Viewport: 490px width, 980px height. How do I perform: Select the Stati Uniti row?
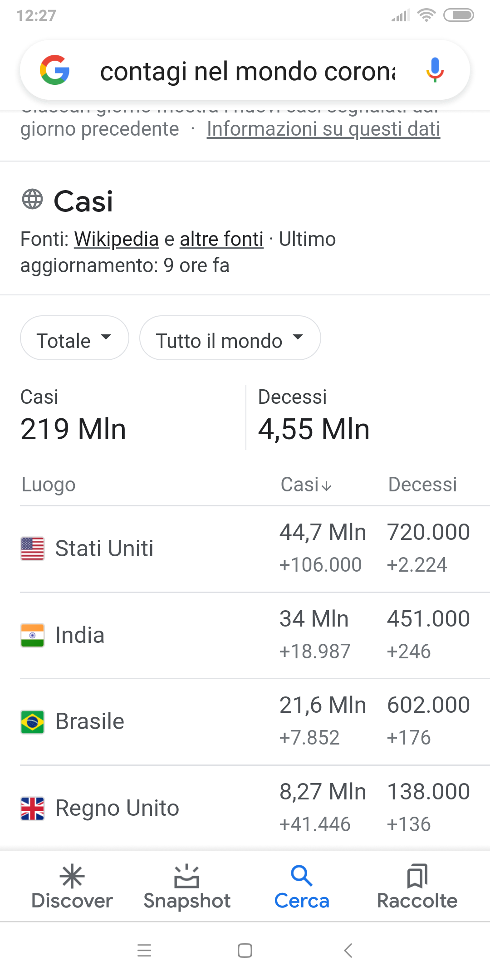pyautogui.click(x=104, y=549)
